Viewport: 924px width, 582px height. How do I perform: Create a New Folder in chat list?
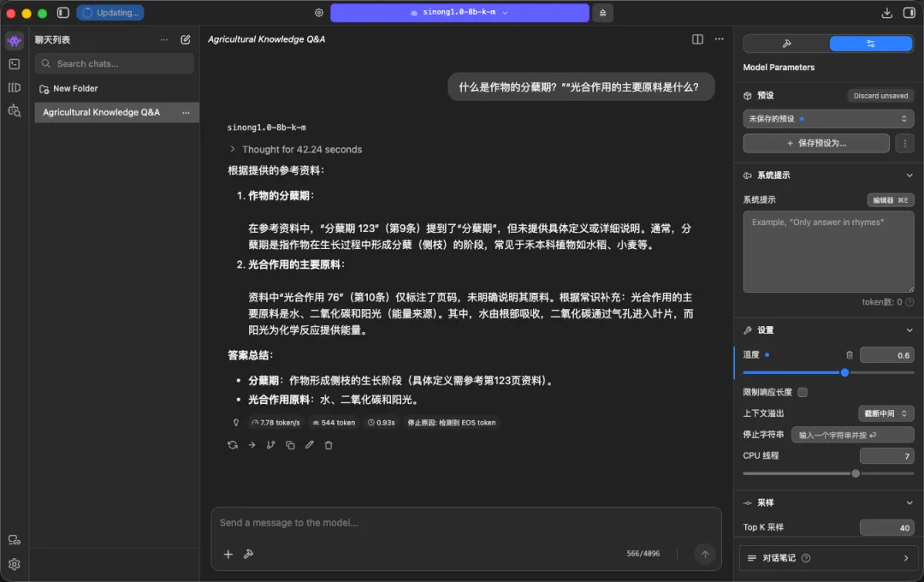point(68,88)
